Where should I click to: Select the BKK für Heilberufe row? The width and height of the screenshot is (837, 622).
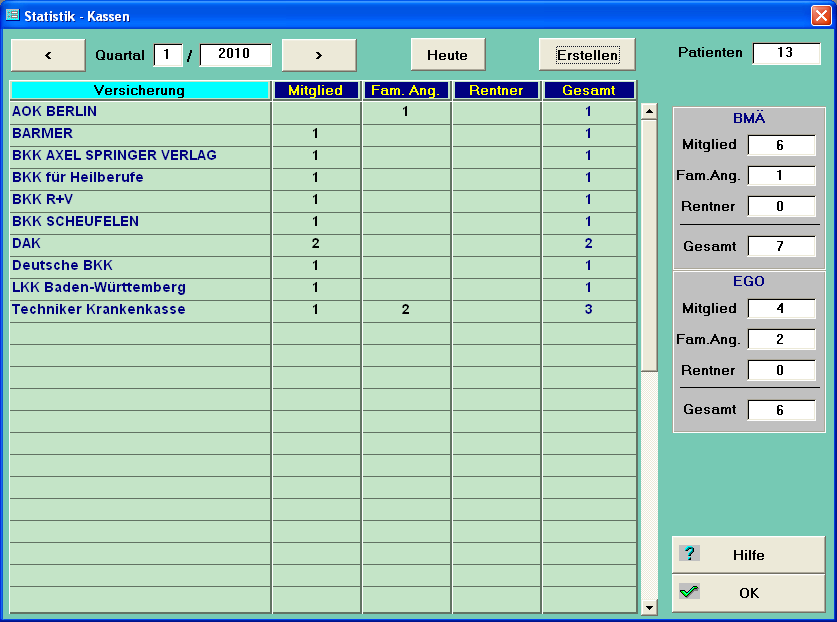coord(323,177)
